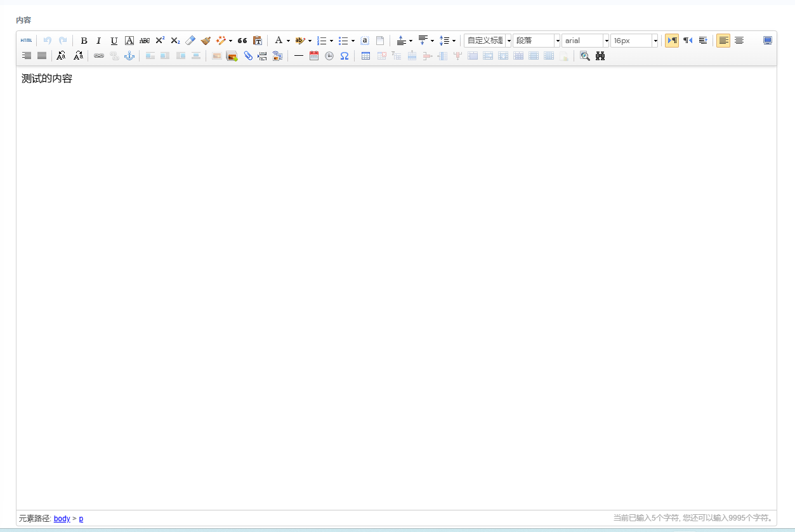Open multi-image upload icon

click(232, 56)
